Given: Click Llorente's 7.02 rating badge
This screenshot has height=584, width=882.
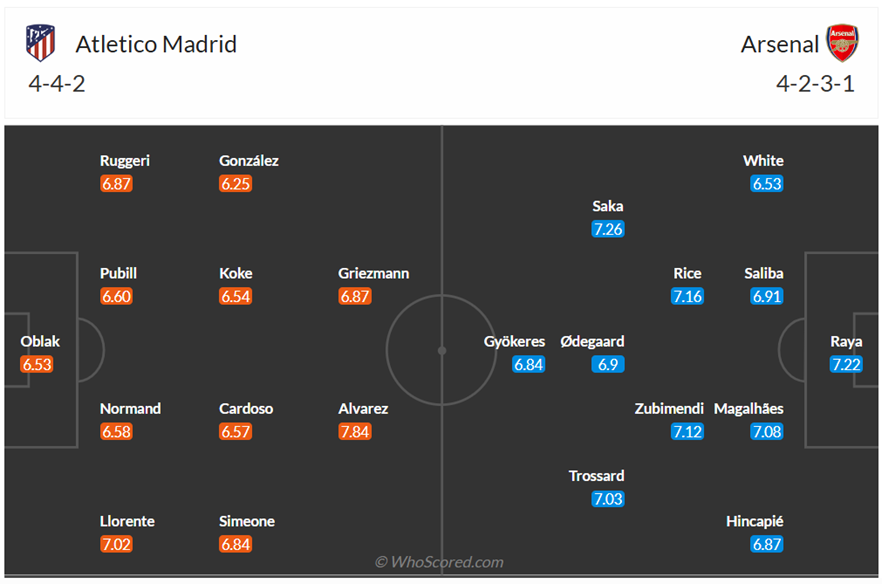Looking at the screenshot, I should tap(116, 545).
